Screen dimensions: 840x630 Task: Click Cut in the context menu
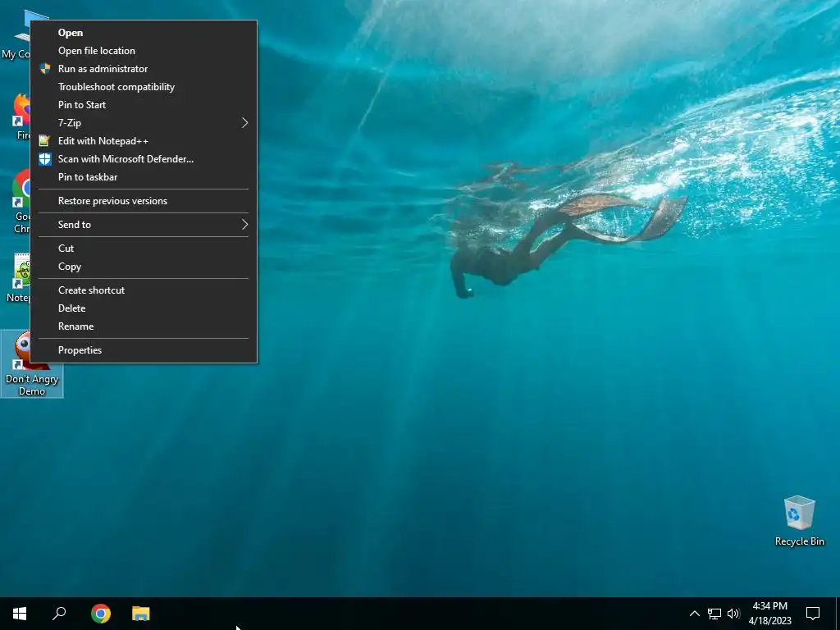144,249
